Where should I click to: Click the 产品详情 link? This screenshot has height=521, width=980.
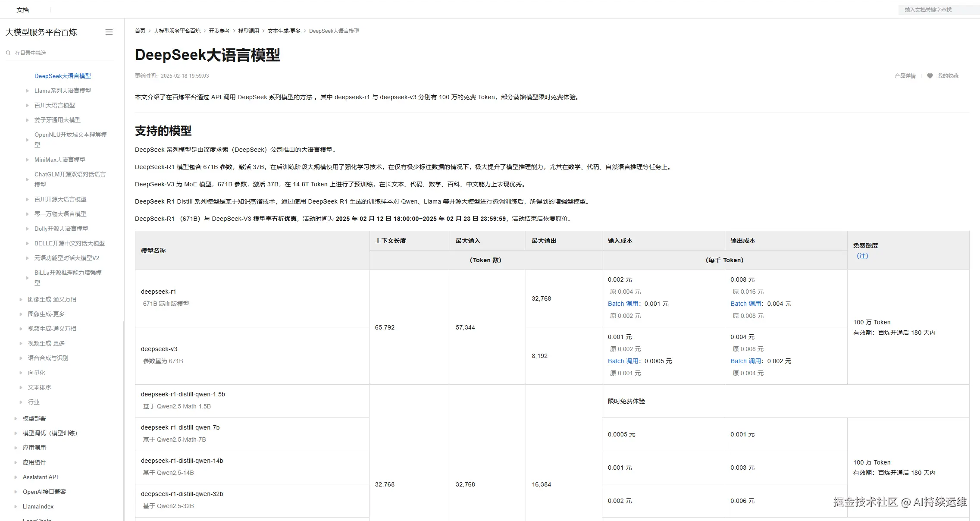[905, 76]
